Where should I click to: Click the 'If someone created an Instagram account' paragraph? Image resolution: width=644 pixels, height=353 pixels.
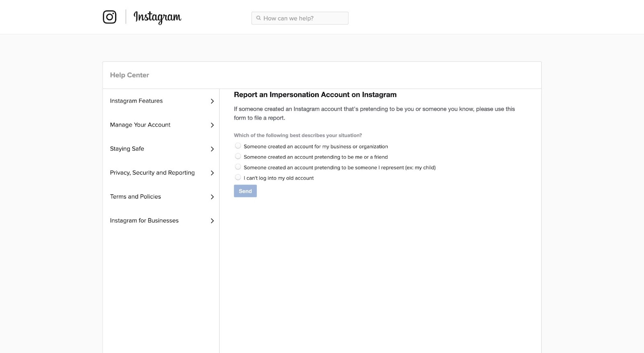pos(374,114)
